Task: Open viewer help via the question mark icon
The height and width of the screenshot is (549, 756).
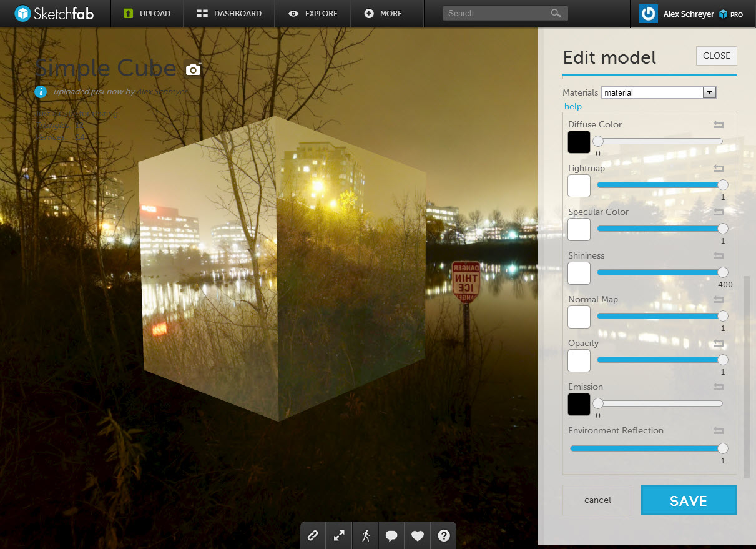Action: click(x=444, y=535)
